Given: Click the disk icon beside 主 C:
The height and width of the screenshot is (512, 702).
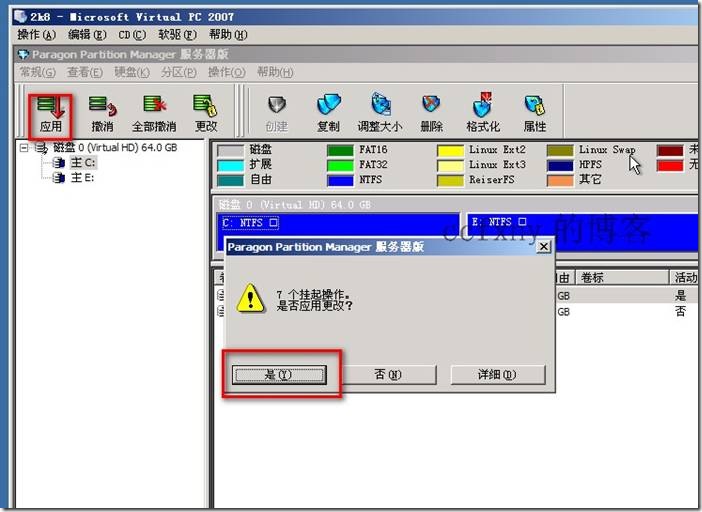Looking at the screenshot, I should [59, 163].
